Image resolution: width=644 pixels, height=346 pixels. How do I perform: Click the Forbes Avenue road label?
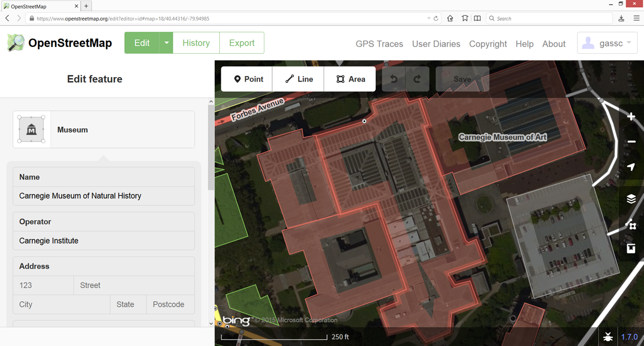coord(258,110)
